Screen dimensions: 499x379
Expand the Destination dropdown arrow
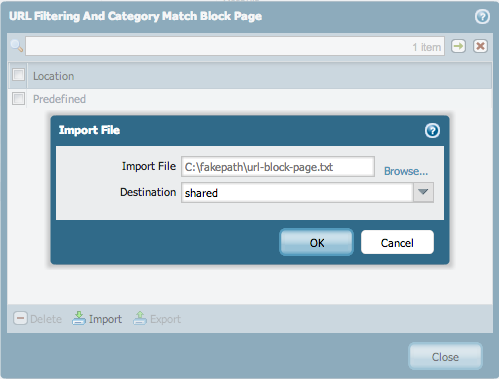click(x=423, y=192)
